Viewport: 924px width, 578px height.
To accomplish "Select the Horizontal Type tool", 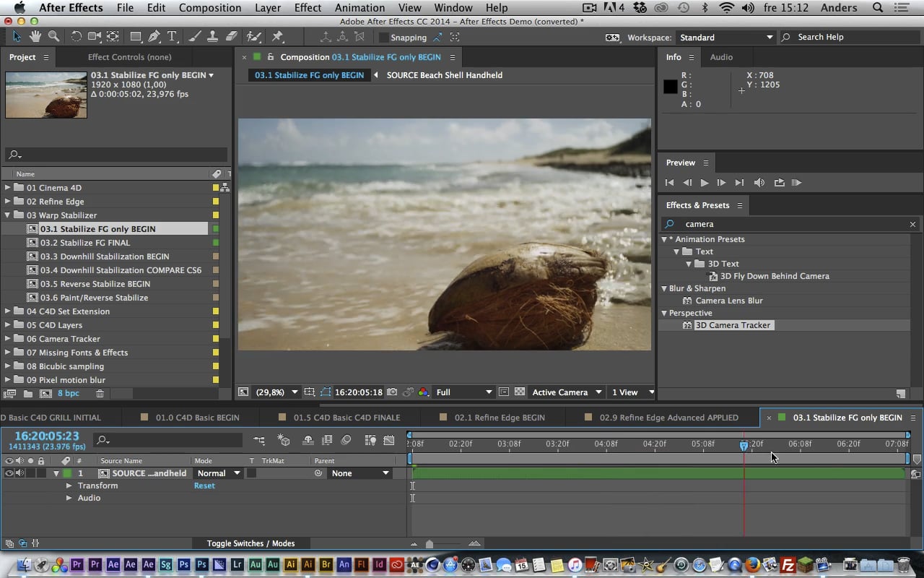I will coord(172,37).
